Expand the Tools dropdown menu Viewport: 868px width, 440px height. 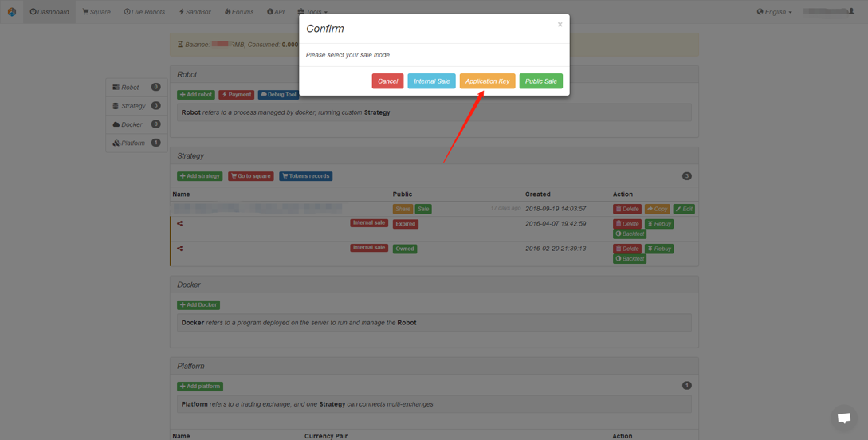pyautogui.click(x=312, y=12)
